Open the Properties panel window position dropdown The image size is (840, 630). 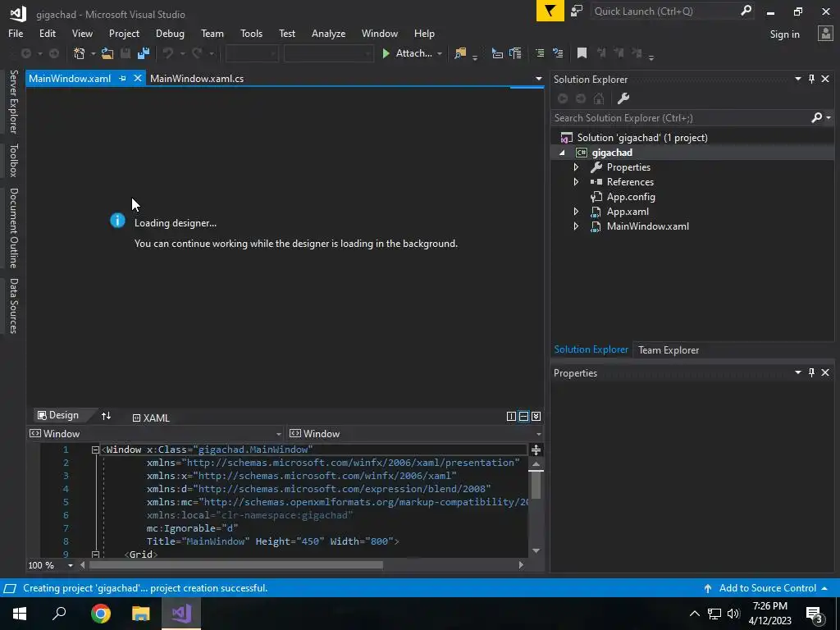[797, 372]
